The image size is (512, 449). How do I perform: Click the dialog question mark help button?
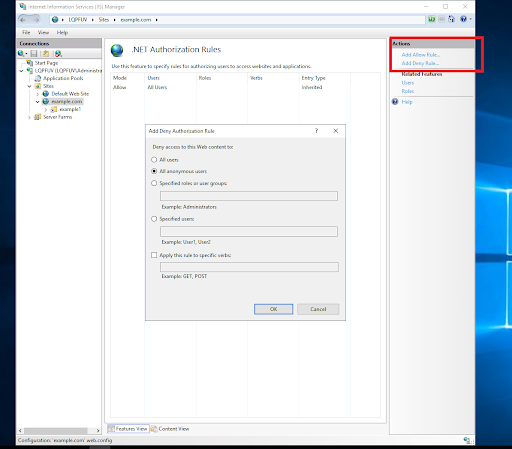click(x=317, y=131)
